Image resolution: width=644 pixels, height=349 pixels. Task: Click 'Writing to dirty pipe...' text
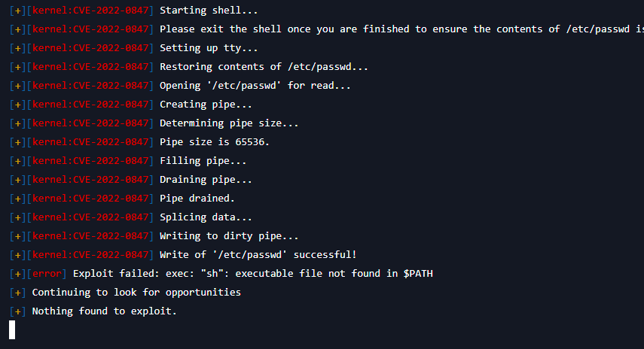coord(229,236)
